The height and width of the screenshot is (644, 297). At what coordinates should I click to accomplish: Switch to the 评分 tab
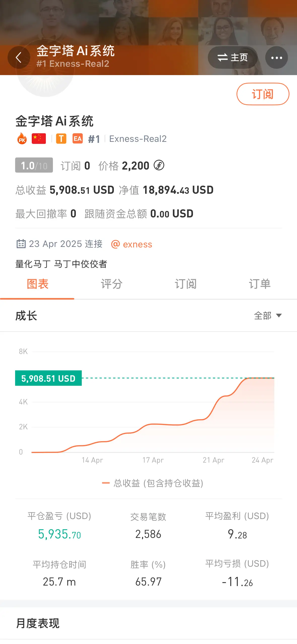tap(111, 284)
